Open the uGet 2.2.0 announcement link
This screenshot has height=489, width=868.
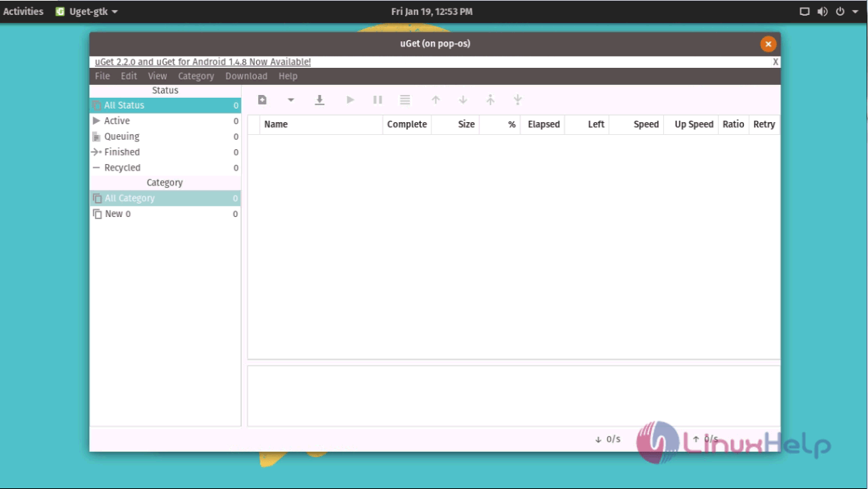tap(203, 62)
